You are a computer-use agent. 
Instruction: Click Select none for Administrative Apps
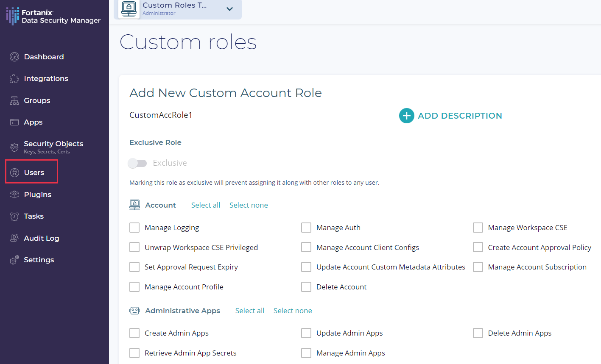click(293, 311)
